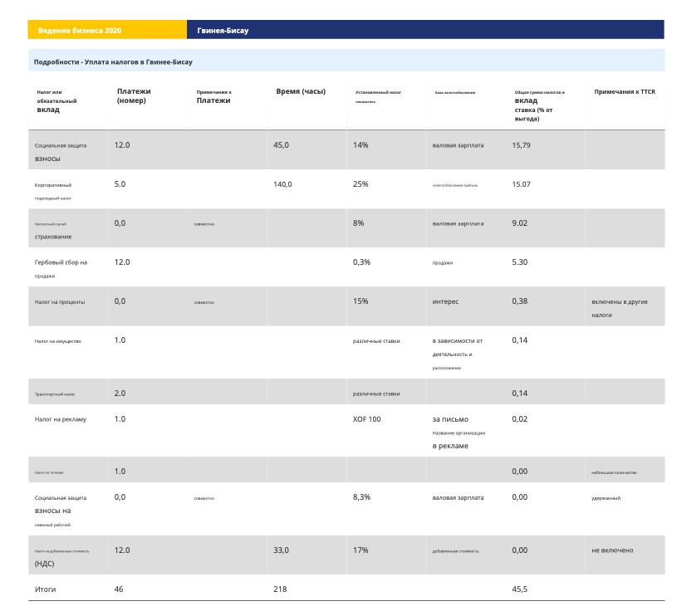Click row label 'Налог на рекламу'
682x616 pixels.
(61, 419)
